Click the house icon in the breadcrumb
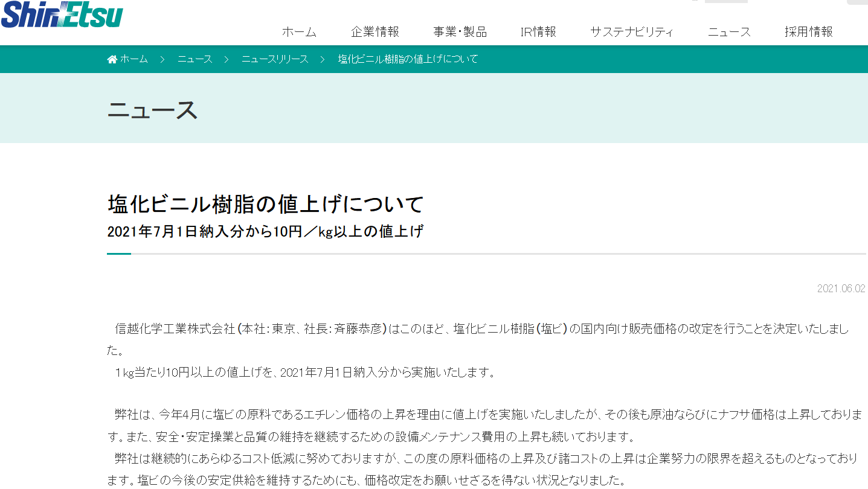 [112, 59]
